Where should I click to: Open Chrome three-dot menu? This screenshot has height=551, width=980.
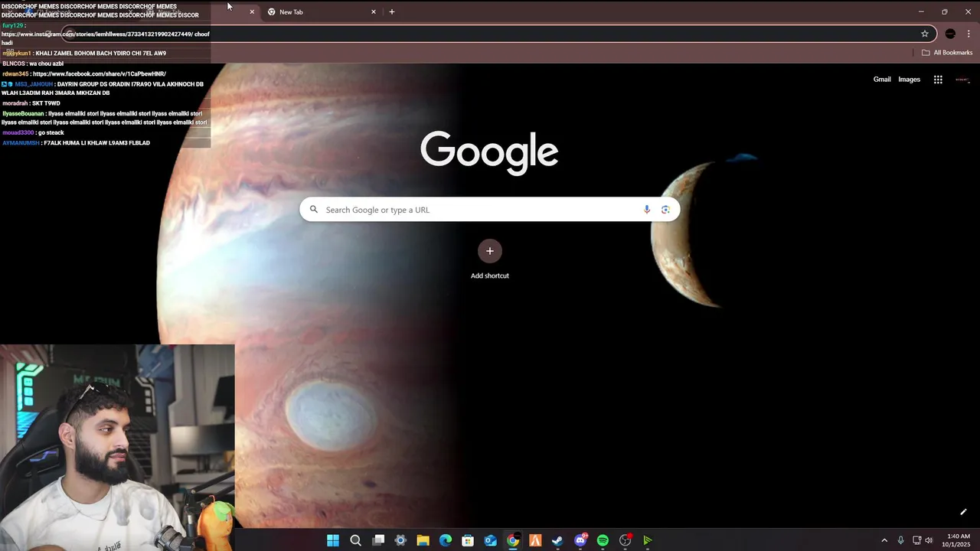click(969, 34)
